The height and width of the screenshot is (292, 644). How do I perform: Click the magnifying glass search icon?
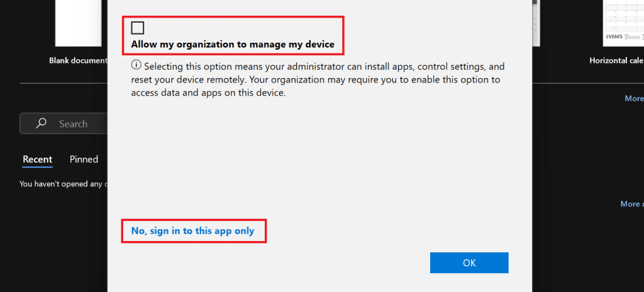(42, 124)
